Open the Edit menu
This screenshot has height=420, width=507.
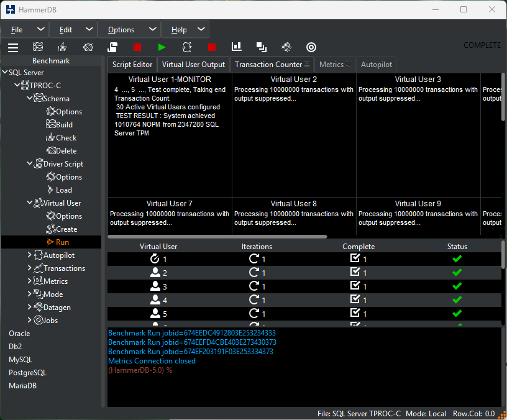click(x=66, y=30)
